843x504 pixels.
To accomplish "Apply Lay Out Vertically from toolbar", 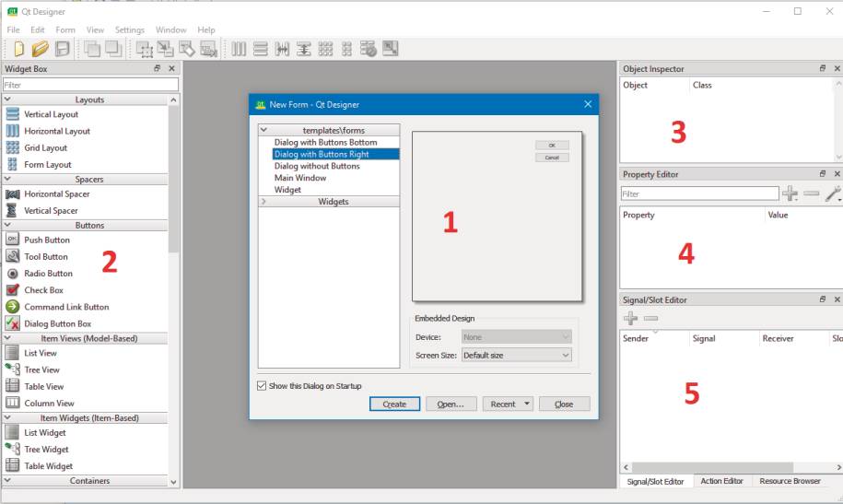I will tap(260, 49).
